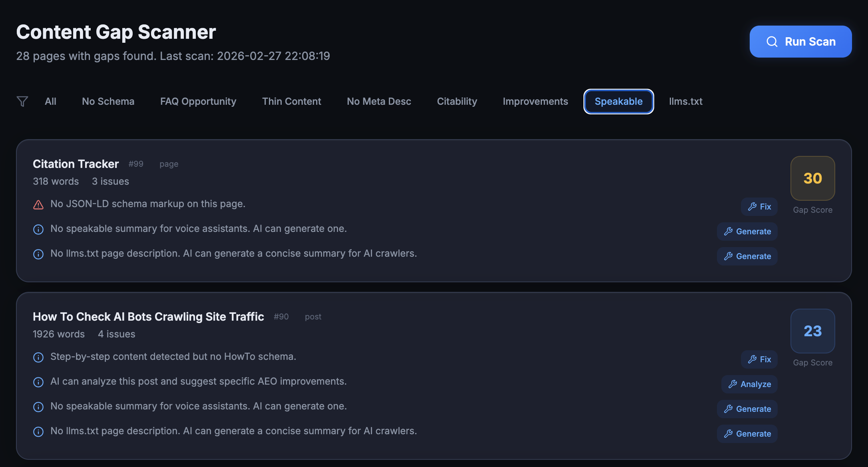Switch to the Citability filter
The height and width of the screenshot is (467, 868).
[x=457, y=101]
